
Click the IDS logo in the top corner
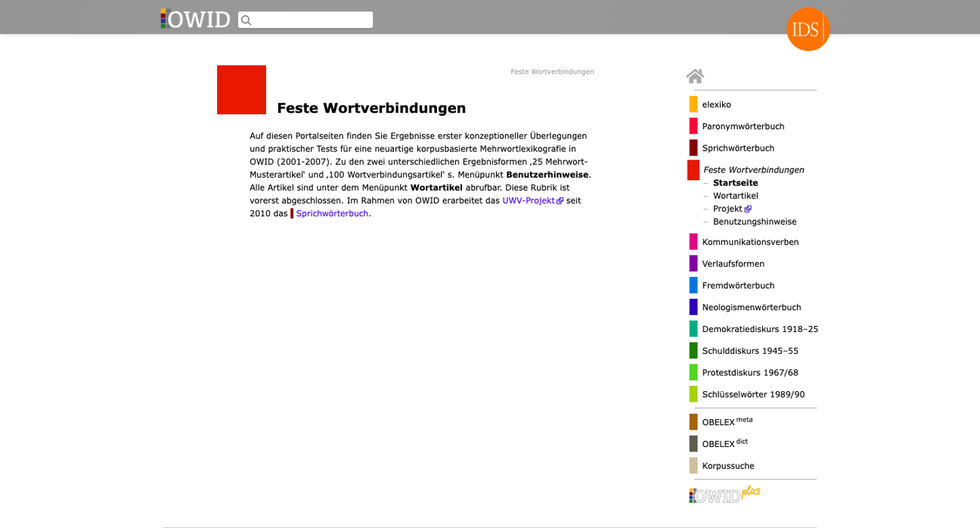point(808,30)
